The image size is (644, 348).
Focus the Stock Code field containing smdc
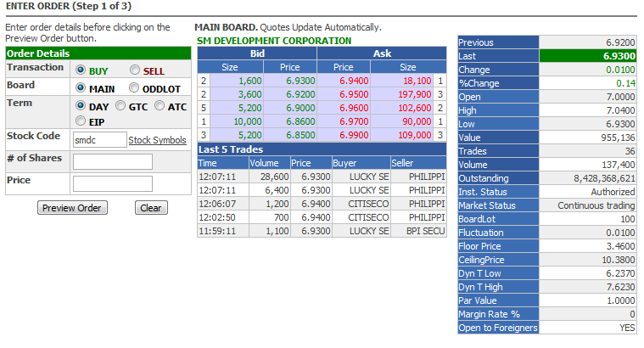pyautogui.click(x=100, y=140)
